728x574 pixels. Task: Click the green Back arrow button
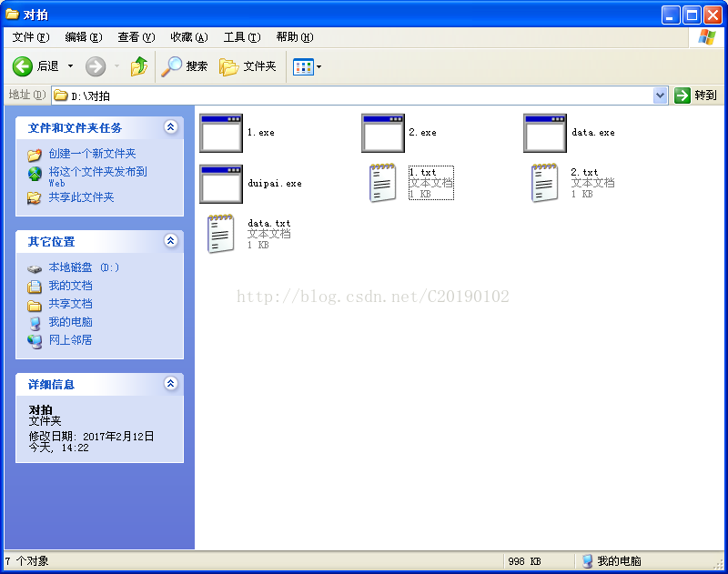(x=22, y=66)
